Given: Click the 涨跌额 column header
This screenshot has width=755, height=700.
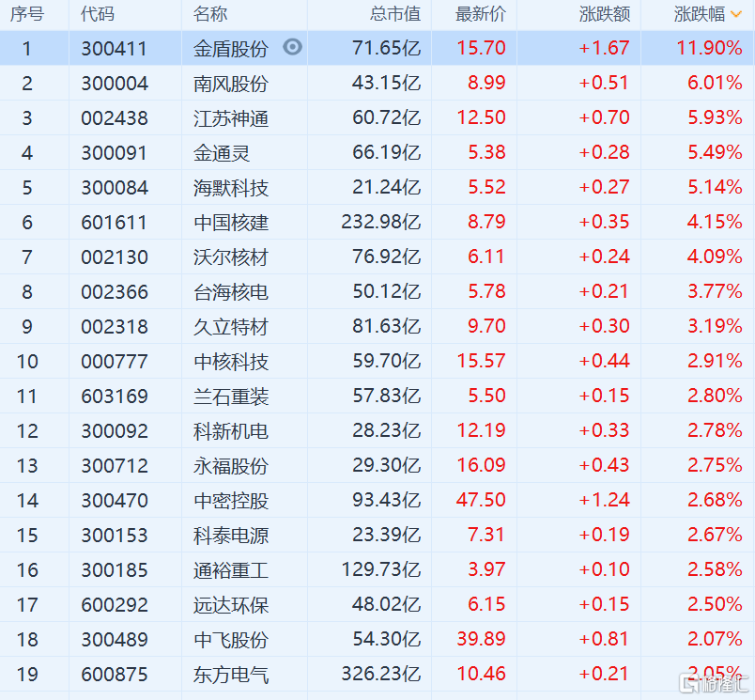Looking at the screenshot, I should tap(605, 14).
